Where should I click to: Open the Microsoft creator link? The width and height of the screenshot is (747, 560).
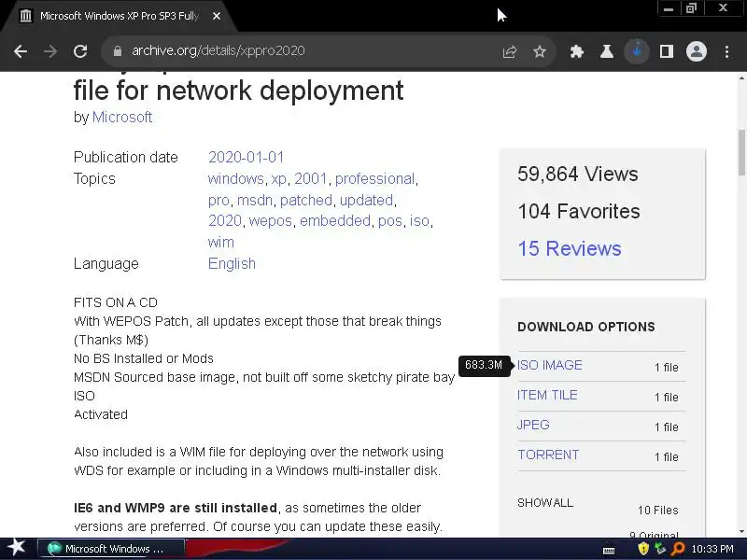(x=122, y=118)
